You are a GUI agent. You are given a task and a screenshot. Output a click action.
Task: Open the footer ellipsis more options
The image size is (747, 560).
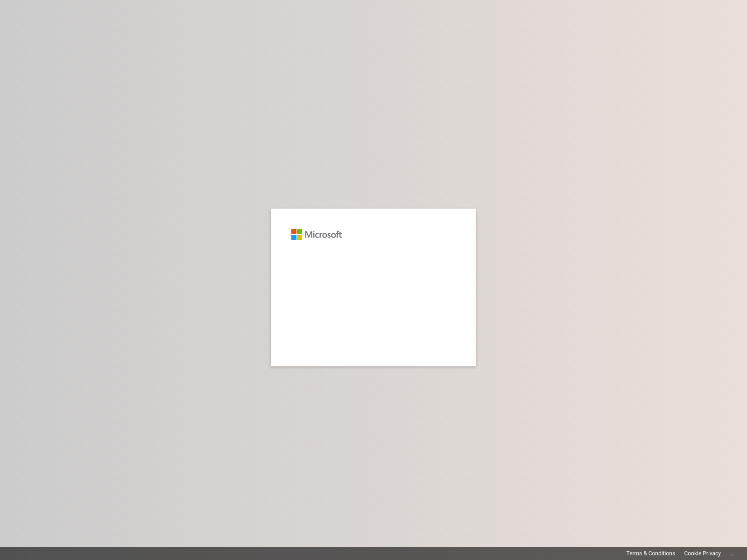point(732,553)
